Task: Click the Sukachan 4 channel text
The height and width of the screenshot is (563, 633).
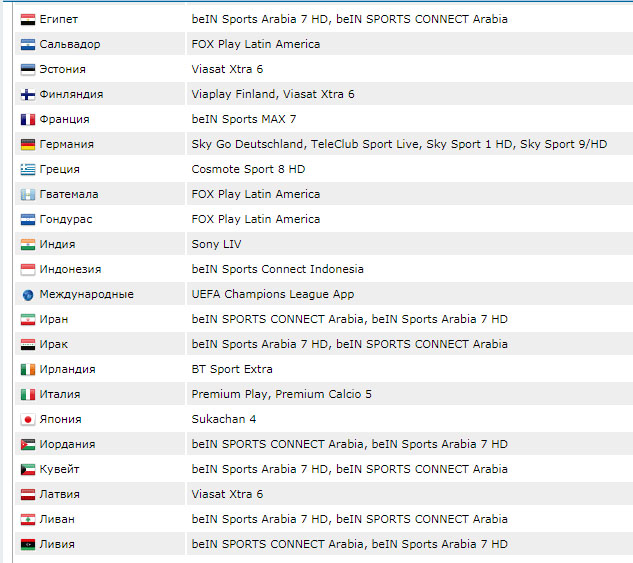Action: pos(224,420)
